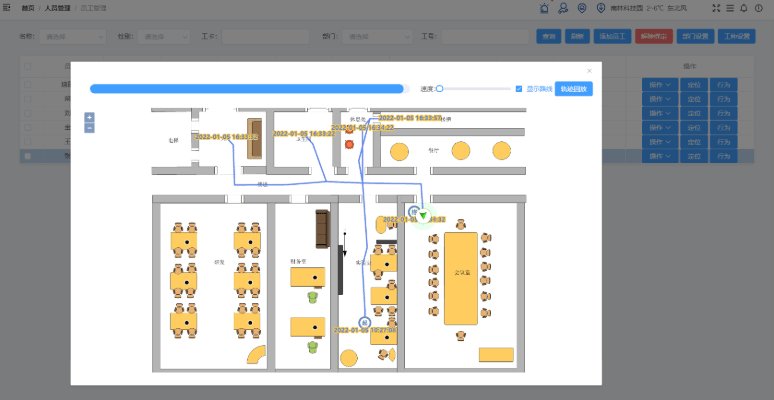Click the 轨迹回放 playback button
Viewport: 774px width, 400px height.
click(574, 89)
